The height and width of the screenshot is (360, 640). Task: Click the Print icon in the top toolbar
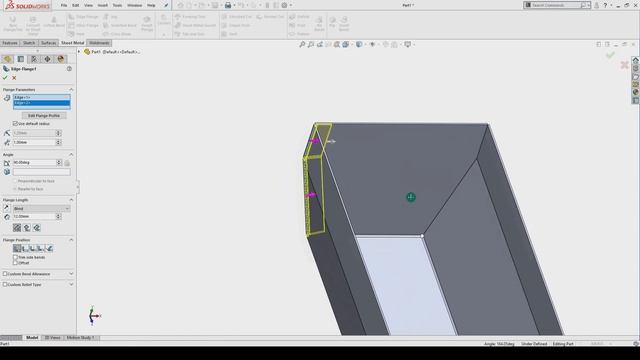[228, 5]
